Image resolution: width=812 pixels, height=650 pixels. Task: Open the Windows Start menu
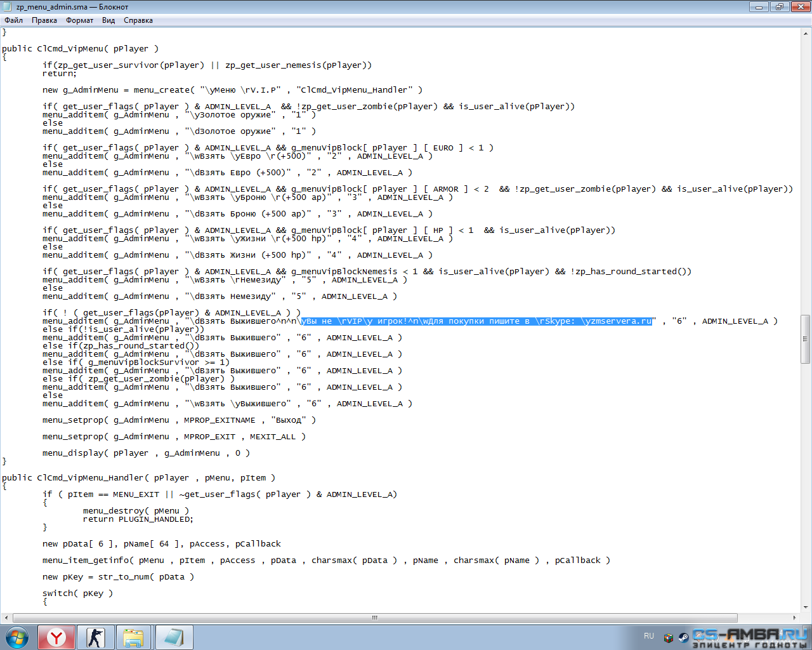pyautogui.click(x=17, y=637)
